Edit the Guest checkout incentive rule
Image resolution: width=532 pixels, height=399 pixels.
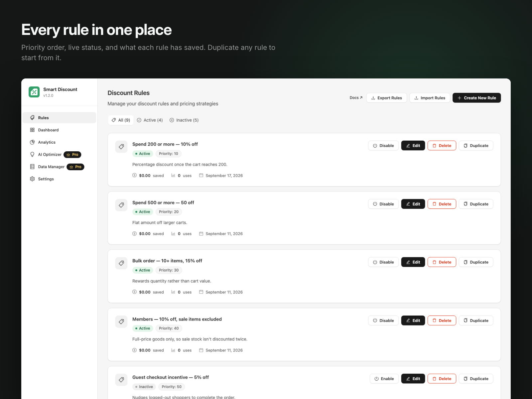tap(413, 379)
